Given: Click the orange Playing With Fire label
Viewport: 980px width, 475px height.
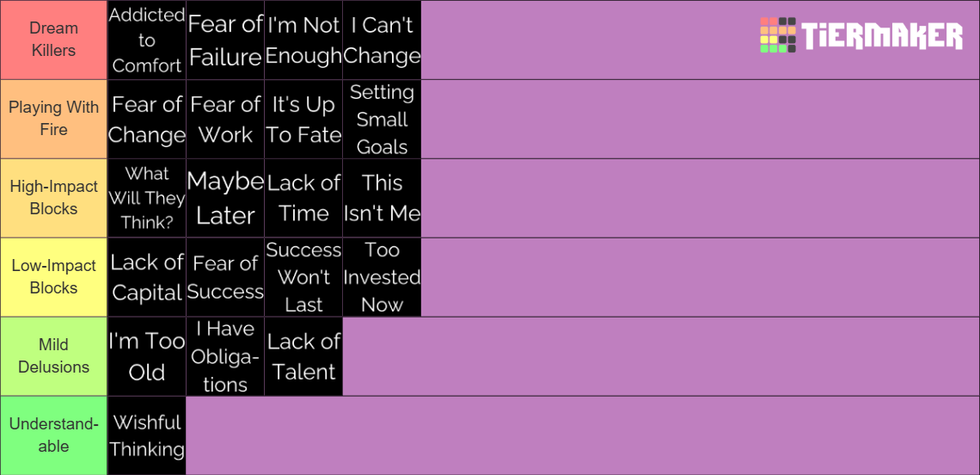Looking at the screenshot, I should pyautogui.click(x=54, y=119).
